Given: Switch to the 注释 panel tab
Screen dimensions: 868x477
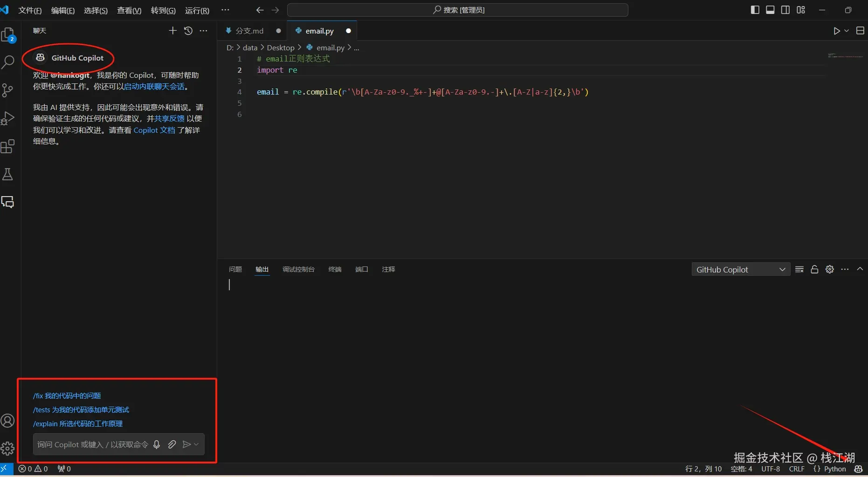Looking at the screenshot, I should point(388,269).
